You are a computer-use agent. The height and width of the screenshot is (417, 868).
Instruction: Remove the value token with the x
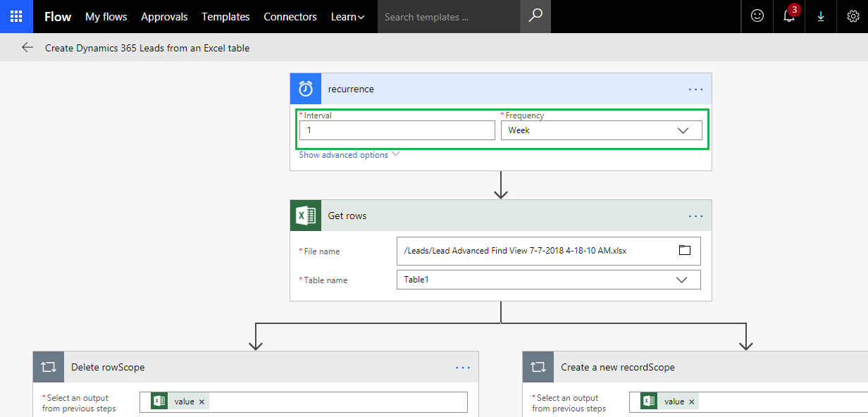tap(201, 401)
